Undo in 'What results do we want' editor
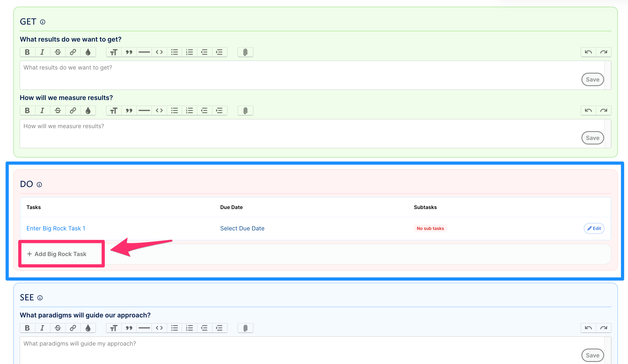Image resolution: width=628 pixels, height=364 pixels. click(x=588, y=52)
